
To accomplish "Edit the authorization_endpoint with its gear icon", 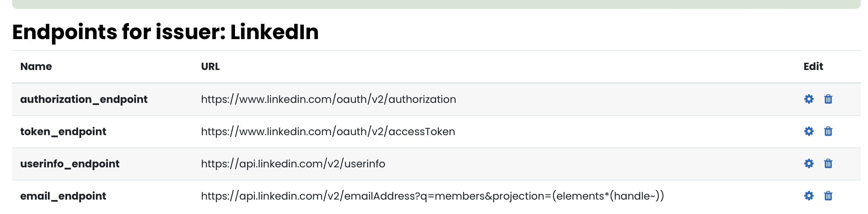I will point(809,99).
